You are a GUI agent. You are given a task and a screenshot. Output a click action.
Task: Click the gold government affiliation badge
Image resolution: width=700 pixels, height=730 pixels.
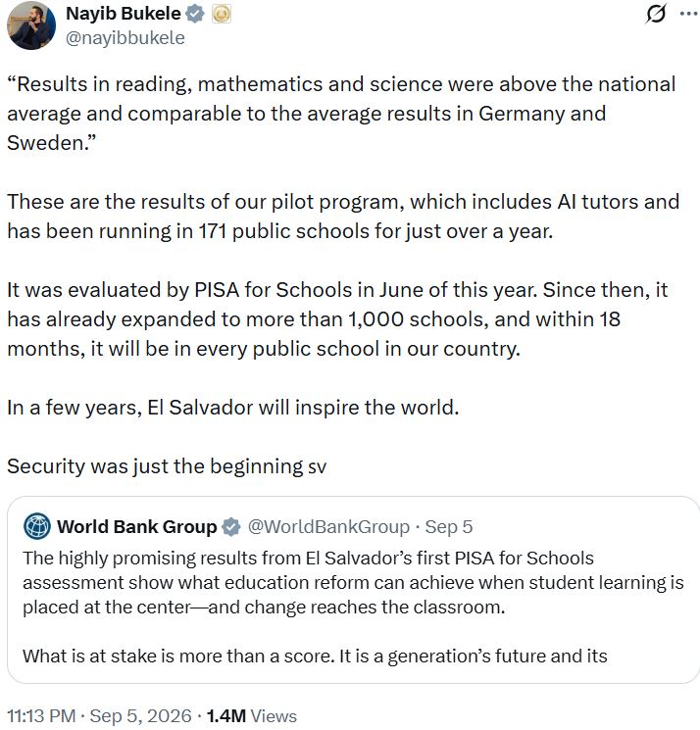222,14
